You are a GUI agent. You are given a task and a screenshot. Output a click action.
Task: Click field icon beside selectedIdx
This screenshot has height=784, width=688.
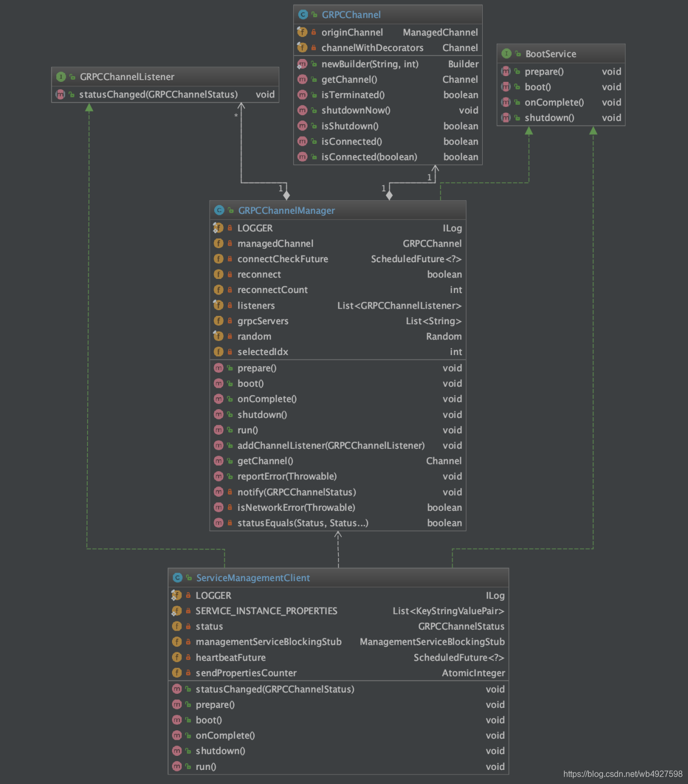pyautogui.click(x=218, y=352)
